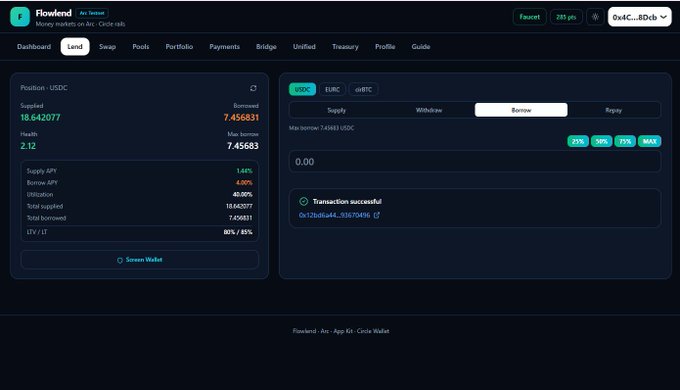Click the LTV / LT value 80% / 85%

pos(238,232)
